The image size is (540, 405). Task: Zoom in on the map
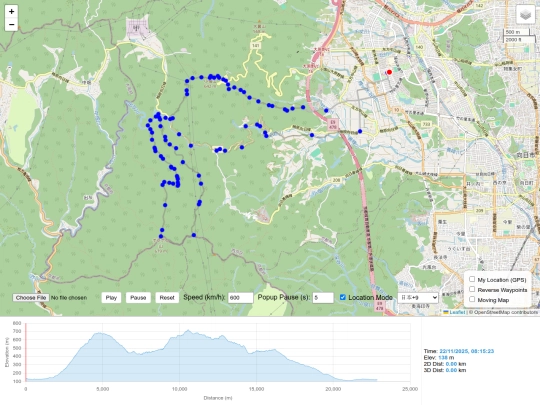coord(11,11)
